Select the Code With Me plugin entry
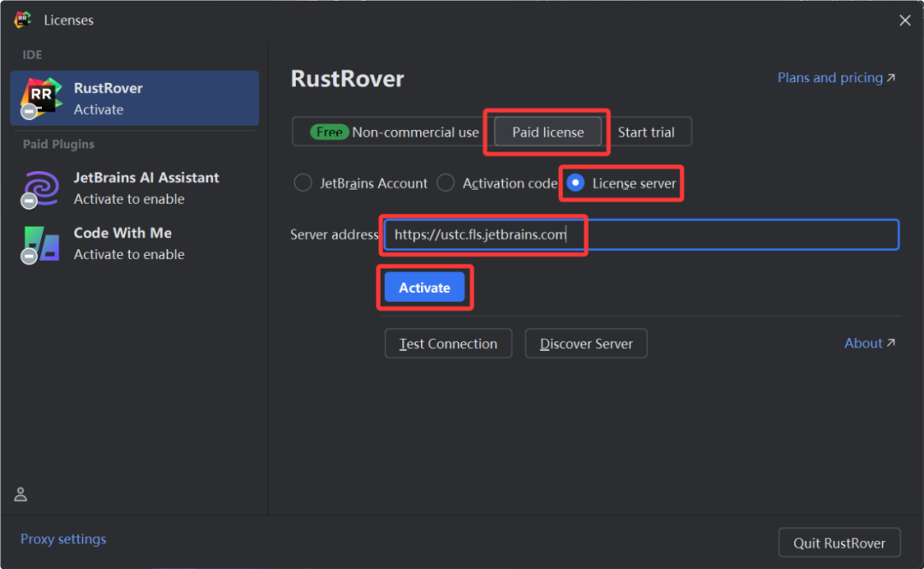The image size is (924, 569). click(134, 244)
